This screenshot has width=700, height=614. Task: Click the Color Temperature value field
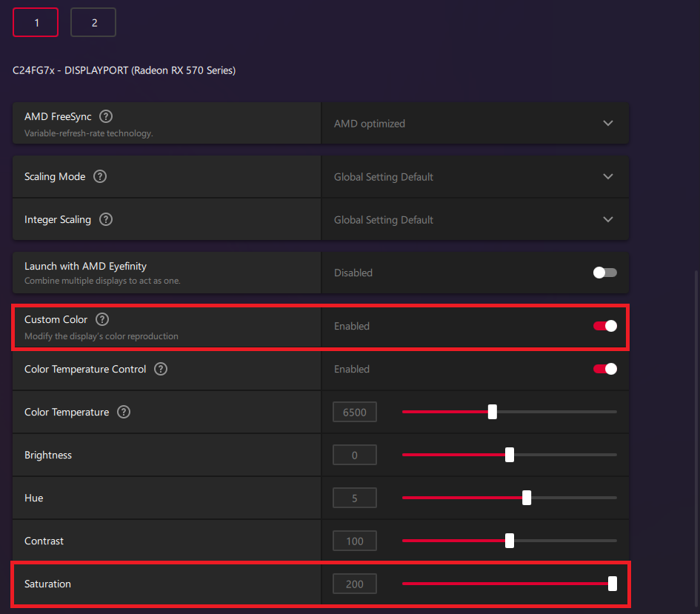[x=355, y=412]
